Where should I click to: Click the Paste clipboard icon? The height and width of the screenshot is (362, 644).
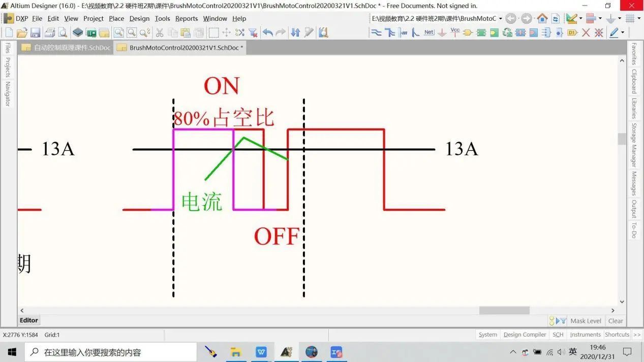[x=186, y=32]
